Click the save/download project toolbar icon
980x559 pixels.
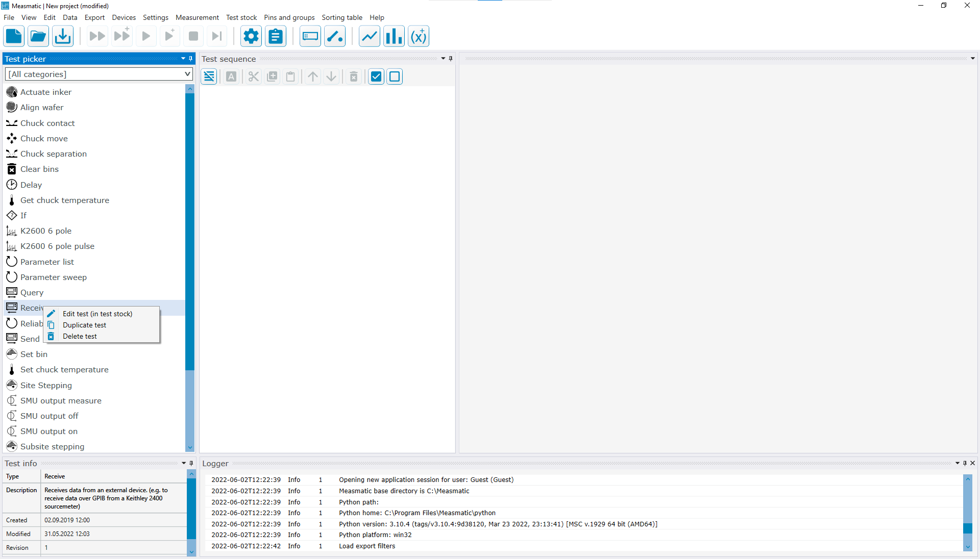[63, 36]
